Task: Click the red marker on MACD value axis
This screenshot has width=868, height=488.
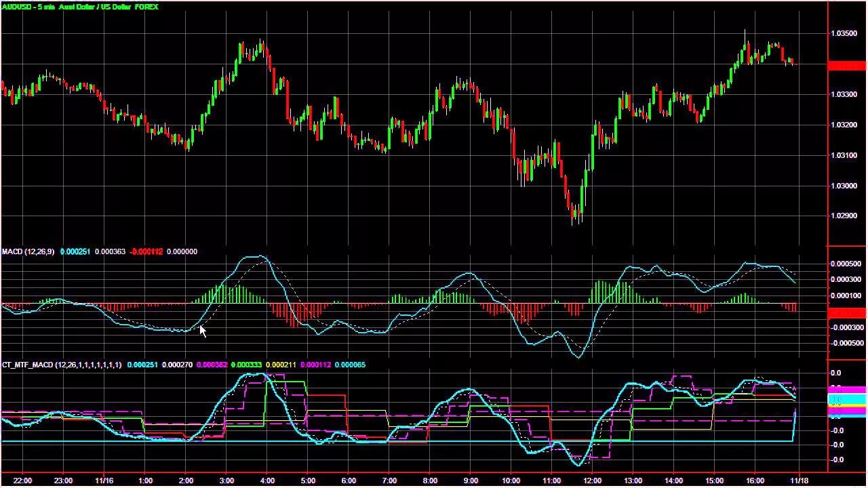Action: 847,312
